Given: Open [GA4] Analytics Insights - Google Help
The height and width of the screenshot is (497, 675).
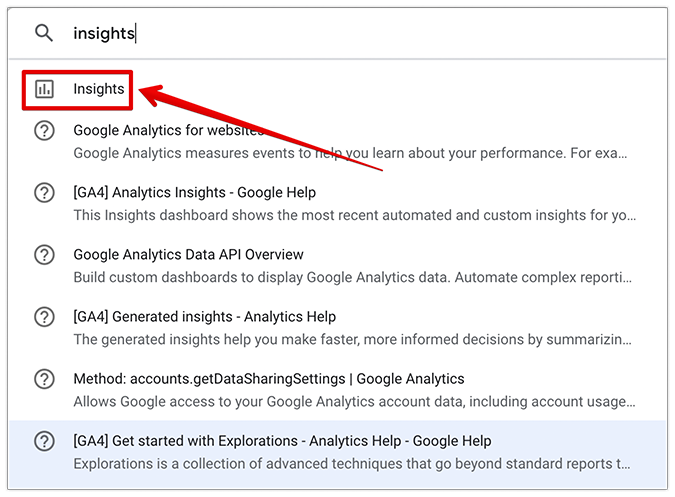Looking at the screenshot, I should click(338, 203).
